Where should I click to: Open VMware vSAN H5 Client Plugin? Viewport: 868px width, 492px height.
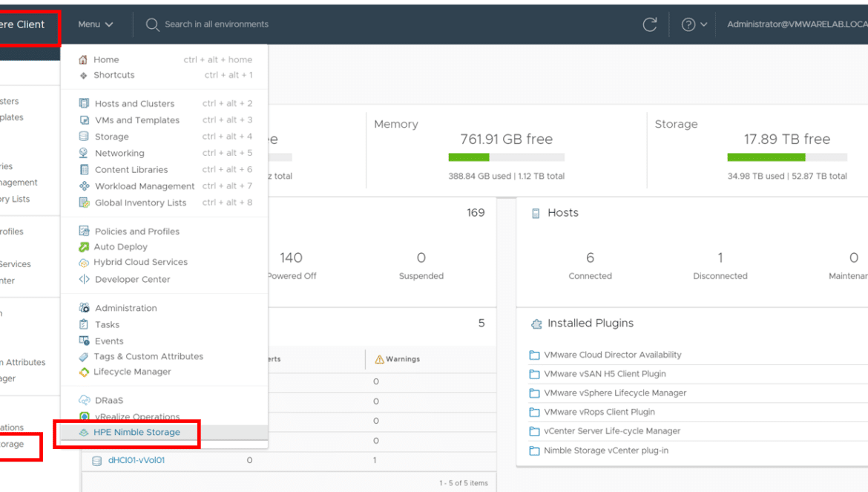(605, 374)
